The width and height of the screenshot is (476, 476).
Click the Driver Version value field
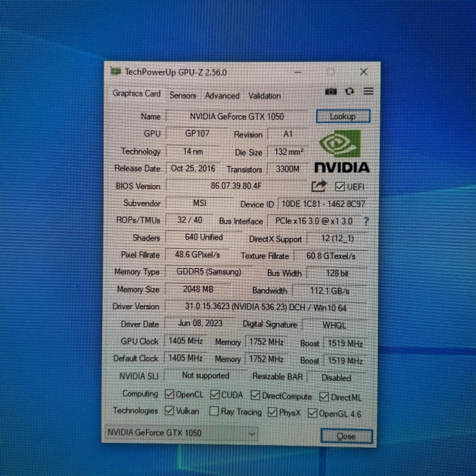tap(266, 307)
